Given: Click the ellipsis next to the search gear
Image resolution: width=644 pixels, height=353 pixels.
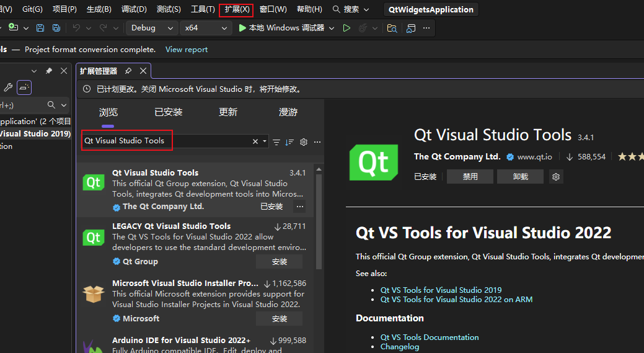Looking at the screenshot, I should pyautogui.click(x=317, y=142).
